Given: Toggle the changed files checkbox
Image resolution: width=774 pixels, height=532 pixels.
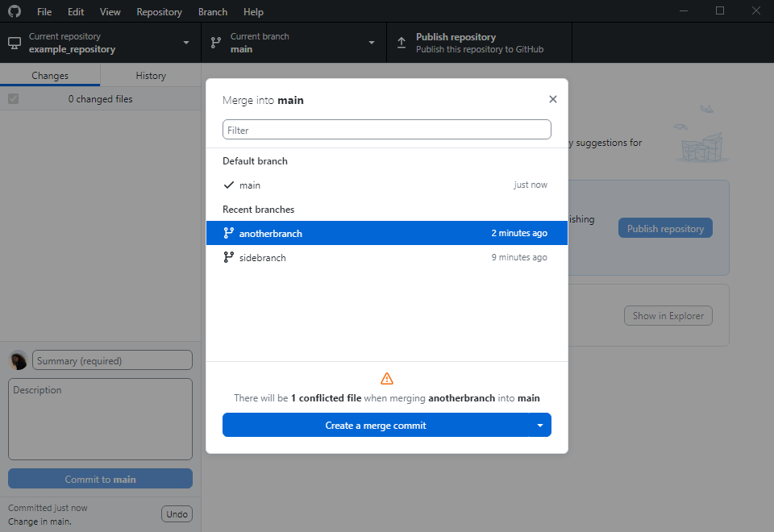Looking at the screenshot, I should click(x=14, y=98).
